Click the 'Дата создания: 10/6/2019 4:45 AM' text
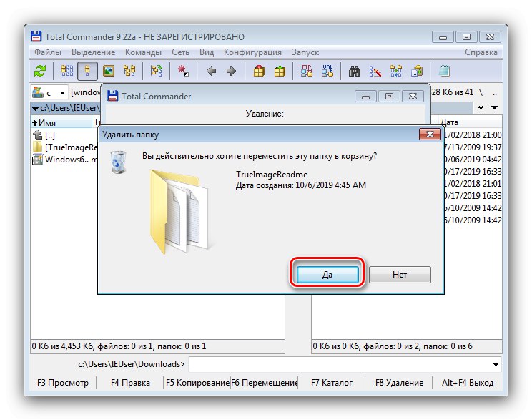Viewport: 532px width, 420px height. coord(300,185)
